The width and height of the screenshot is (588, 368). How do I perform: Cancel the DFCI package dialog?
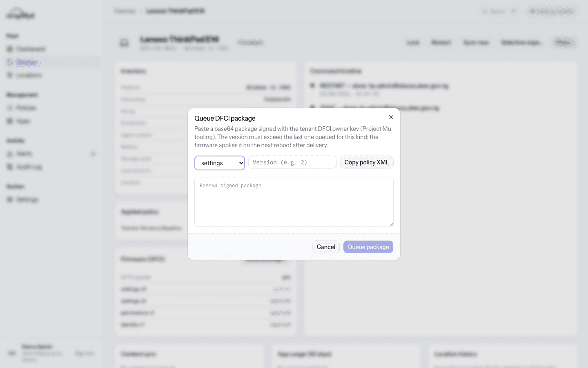click(x=326, y=247)
